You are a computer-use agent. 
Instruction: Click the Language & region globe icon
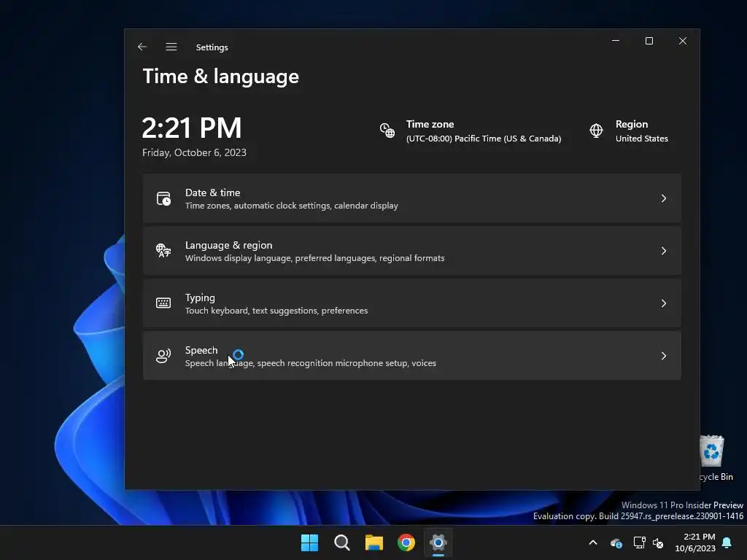[163, 251]
